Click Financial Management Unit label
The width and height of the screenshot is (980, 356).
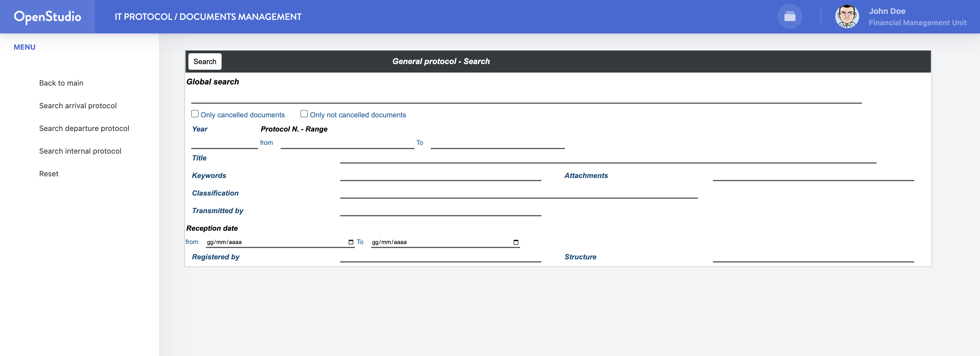click(918, 23)
